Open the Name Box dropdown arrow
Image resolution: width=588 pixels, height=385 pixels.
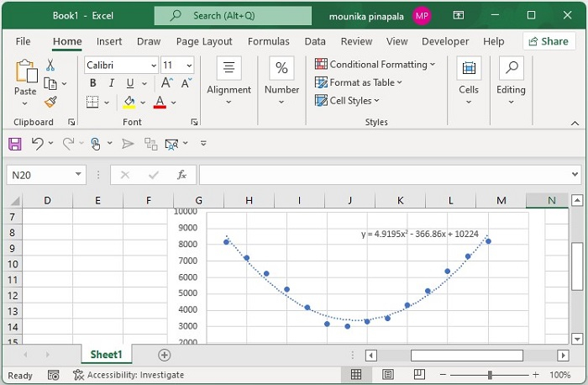78,175
